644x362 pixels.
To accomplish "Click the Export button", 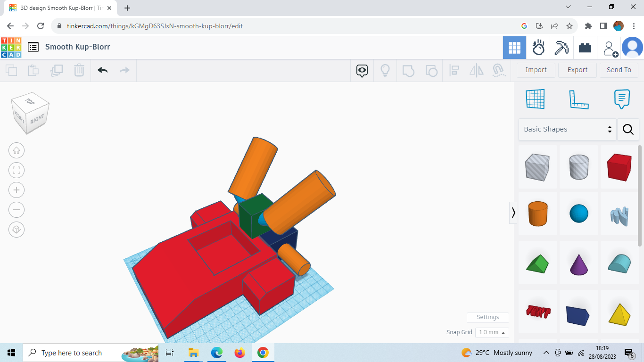I will pos(577,70).
